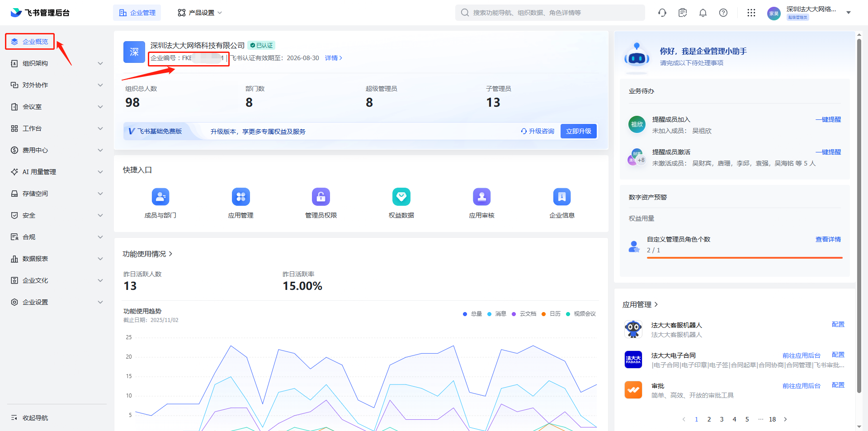Screen dimensions: 868x431
Task: Click 前往应用后台 for 审批
Action: pyautogui.click(x=802, y=386)
